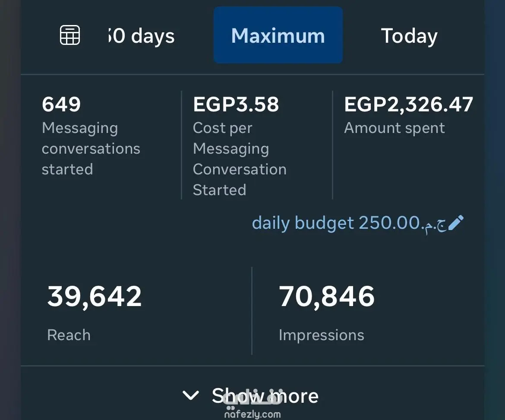
Task: Open the daily budget 250.00 link
Action: [x=349, y=223]
